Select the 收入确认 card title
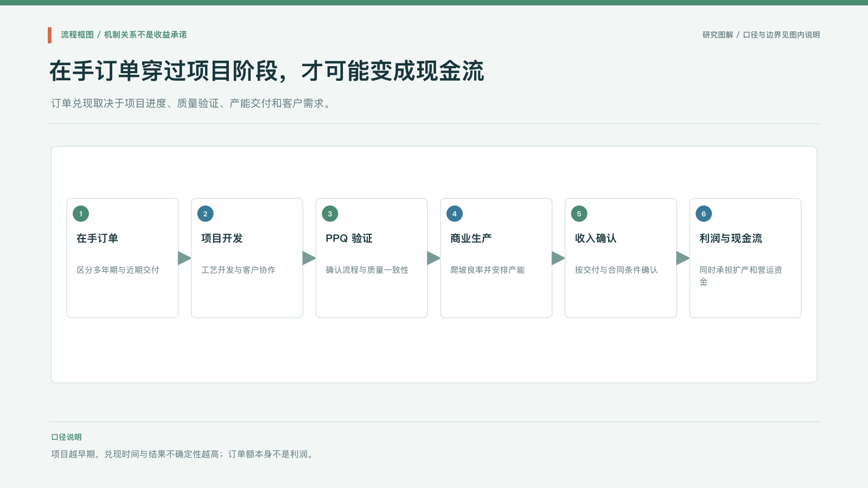Screen dimensions: 868x488 click(596, 239)
